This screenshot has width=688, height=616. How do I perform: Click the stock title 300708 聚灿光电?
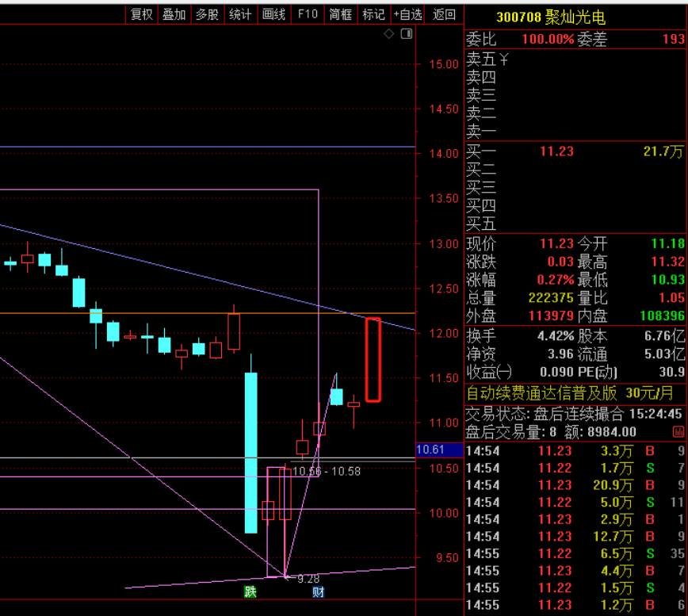(551, 17)
